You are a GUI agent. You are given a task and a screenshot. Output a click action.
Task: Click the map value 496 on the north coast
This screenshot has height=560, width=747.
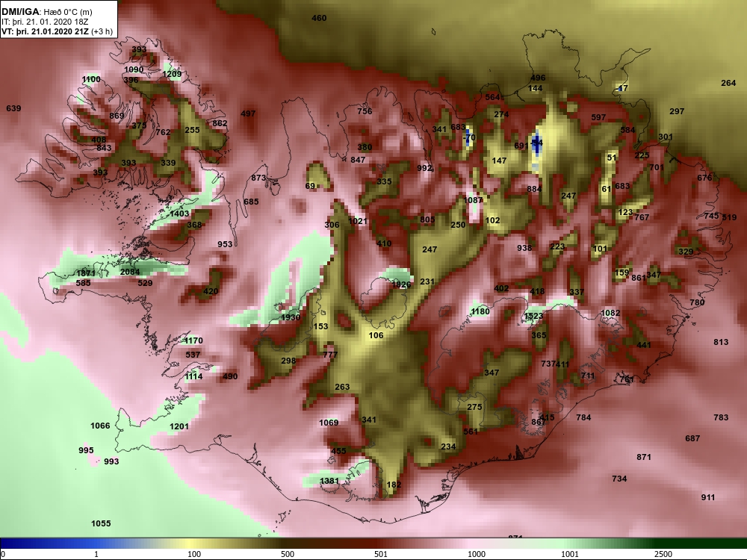pyautogui.click(x=538, y=78)
